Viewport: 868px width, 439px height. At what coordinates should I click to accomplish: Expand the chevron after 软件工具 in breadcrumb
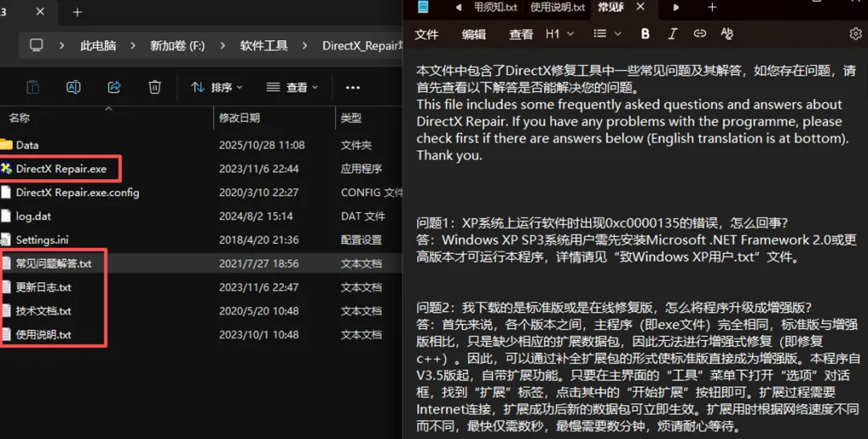pos(305,45)
